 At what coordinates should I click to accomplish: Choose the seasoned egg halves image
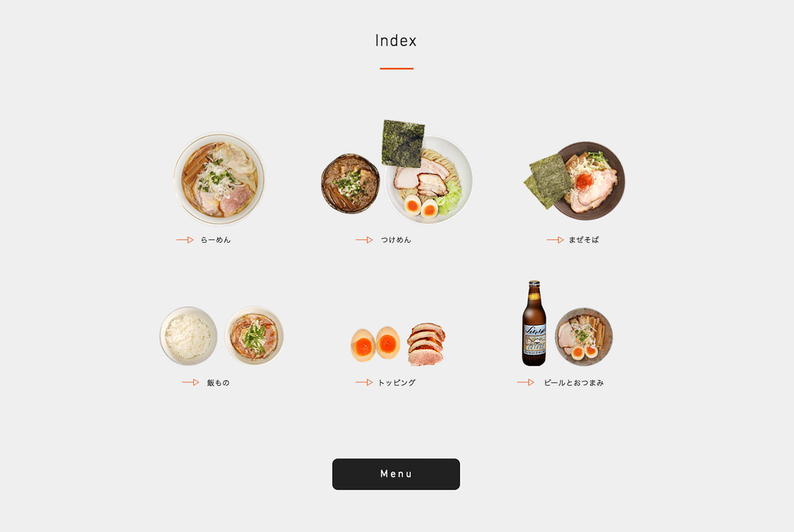(375, 344)
